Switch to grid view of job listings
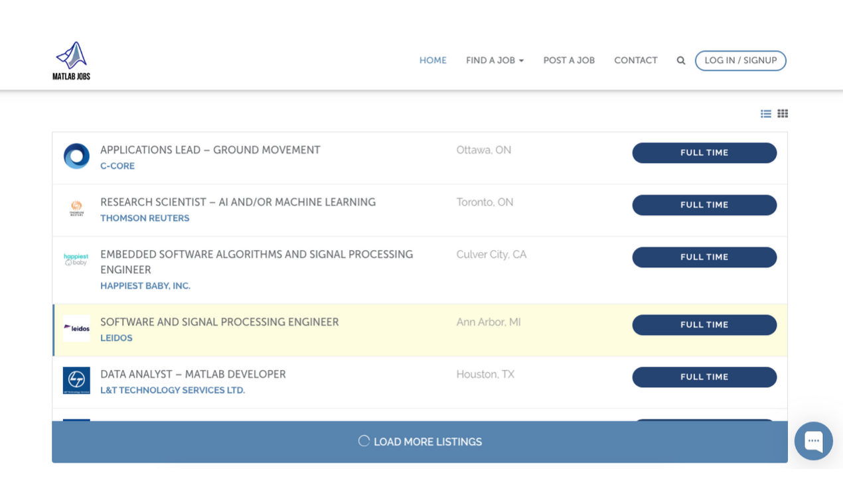Viewport: 843px width, 504px height. pyautogui.click(x=782, y=113)
